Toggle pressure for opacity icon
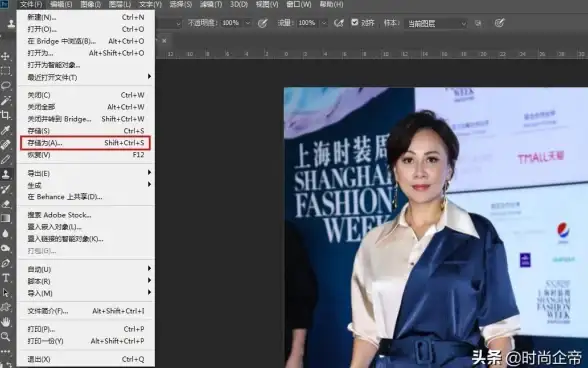Viewport: 588px width, 368px height. tap(262, 23)
